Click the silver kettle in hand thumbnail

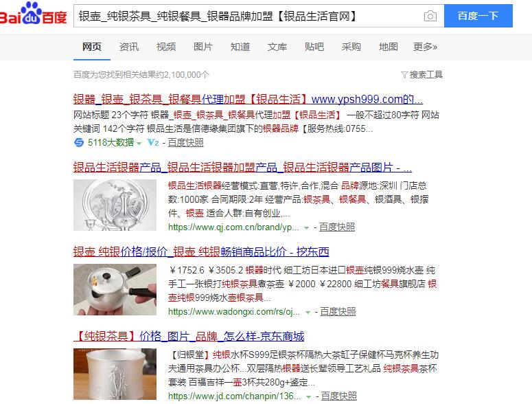point(115,289)
